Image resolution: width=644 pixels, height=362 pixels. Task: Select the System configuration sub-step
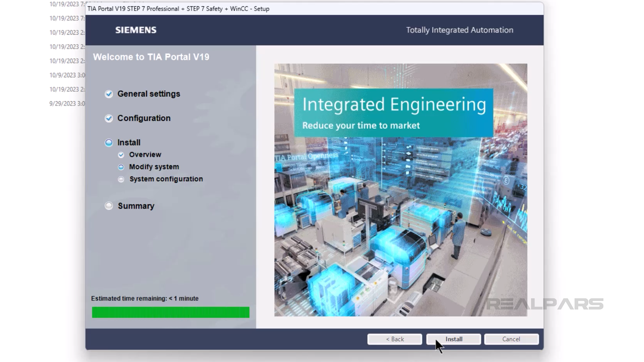166,179
